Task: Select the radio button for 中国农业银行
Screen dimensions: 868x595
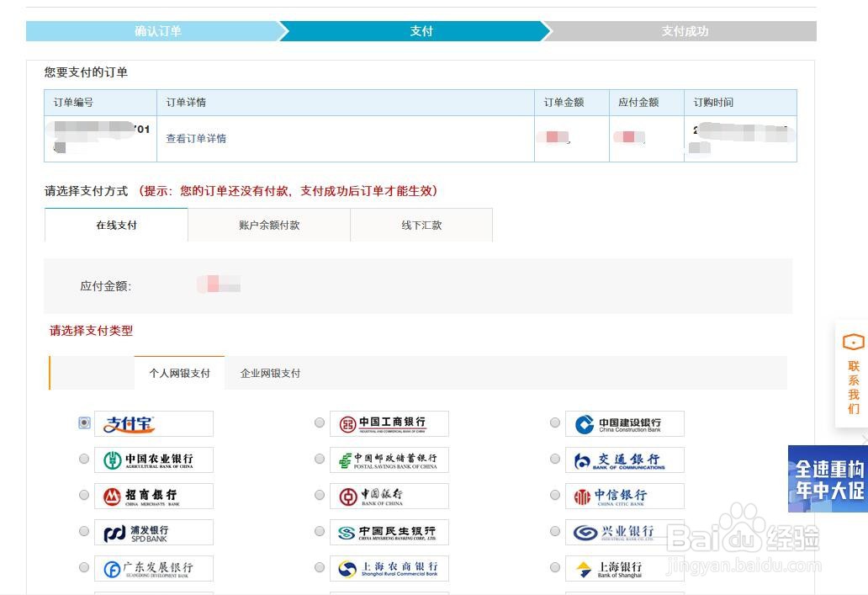Action: pyautogui.click(x=84, y=459)
